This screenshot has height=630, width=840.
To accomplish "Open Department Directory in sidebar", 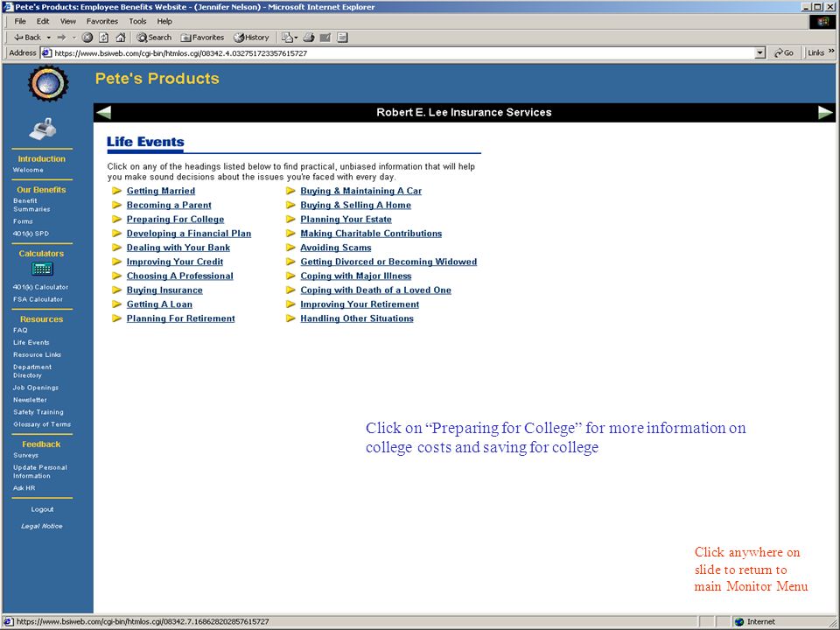I will (x=32, y=371).
